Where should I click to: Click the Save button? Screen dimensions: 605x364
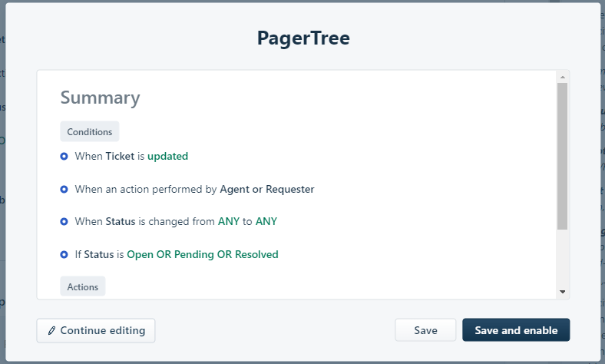point(425,330)
